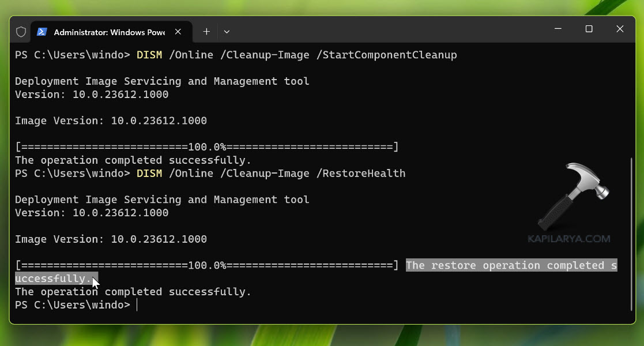Click the final 'The operation completed successfully.' line
Screen dimensions: 644x346
click(133, 292)
